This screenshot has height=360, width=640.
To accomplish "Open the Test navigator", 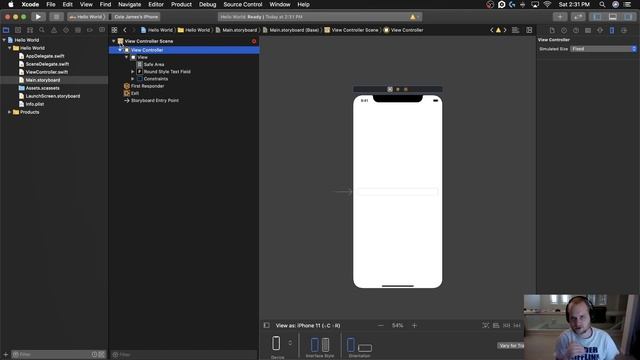I will click(66, 30).
